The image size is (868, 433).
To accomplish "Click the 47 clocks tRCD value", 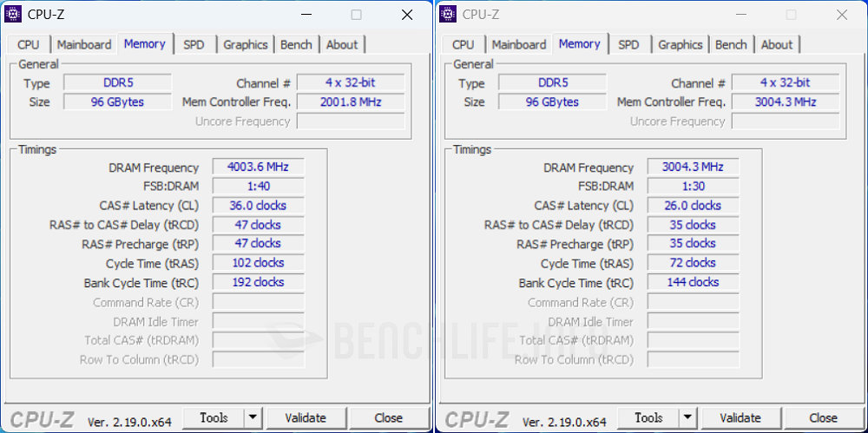I will coord(258,225).
